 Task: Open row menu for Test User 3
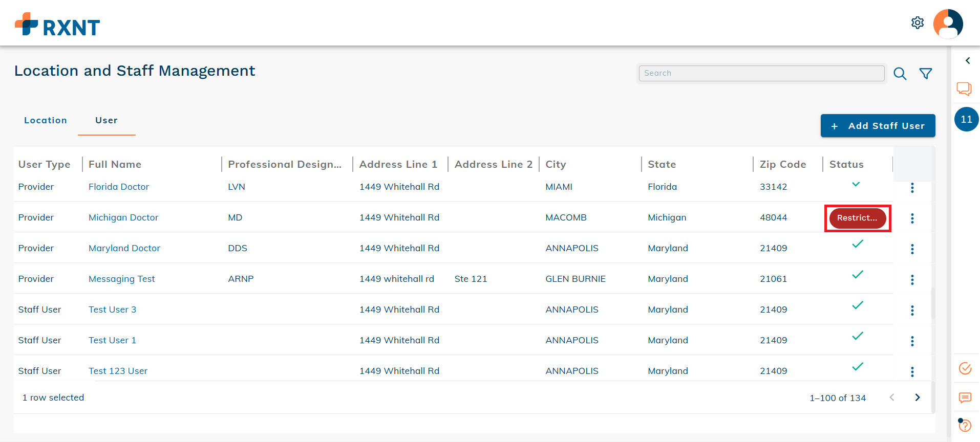coord(912,311)
